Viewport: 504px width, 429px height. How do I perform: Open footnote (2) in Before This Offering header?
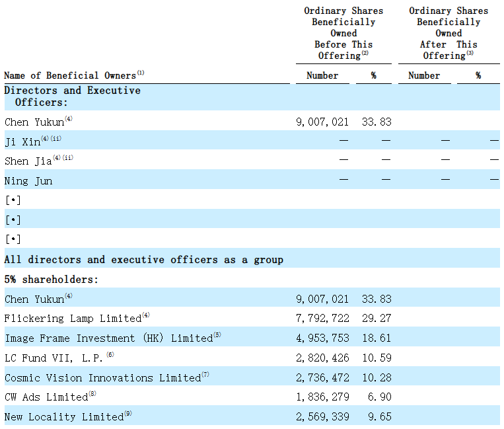coord(364,53)
